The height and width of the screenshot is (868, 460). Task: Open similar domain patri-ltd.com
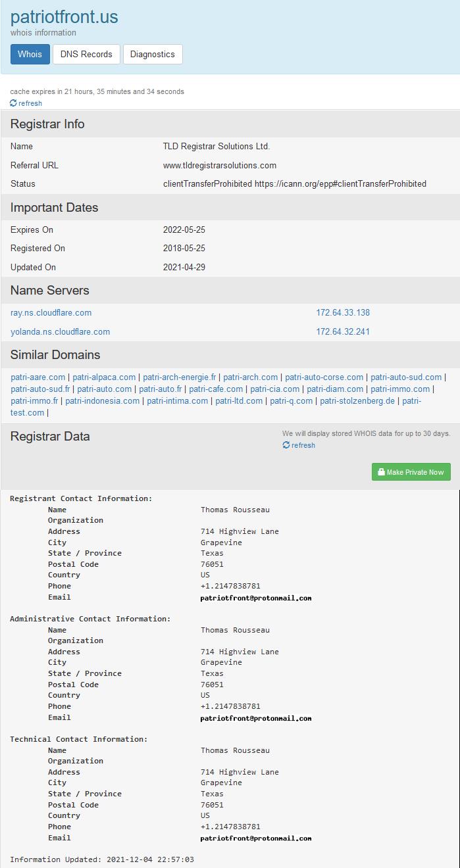tap(239, 401)
